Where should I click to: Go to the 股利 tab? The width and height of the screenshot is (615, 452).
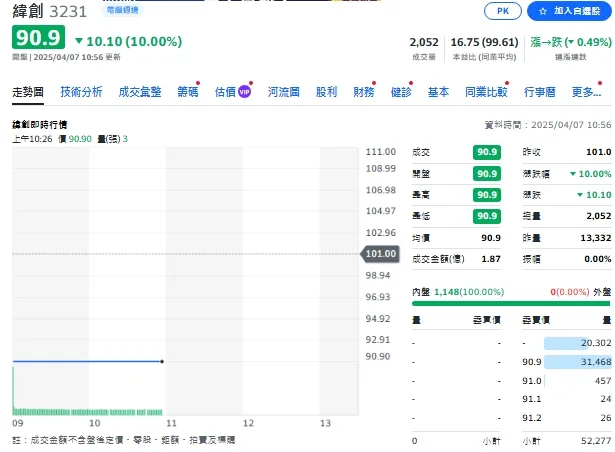point(326,92)
